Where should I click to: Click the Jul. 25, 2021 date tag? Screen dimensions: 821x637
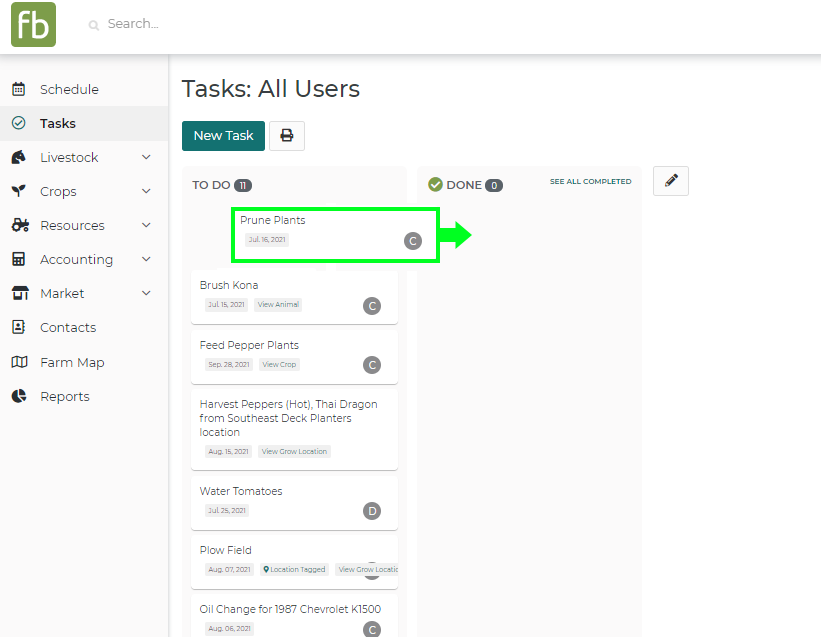click(x=227, y=511)
